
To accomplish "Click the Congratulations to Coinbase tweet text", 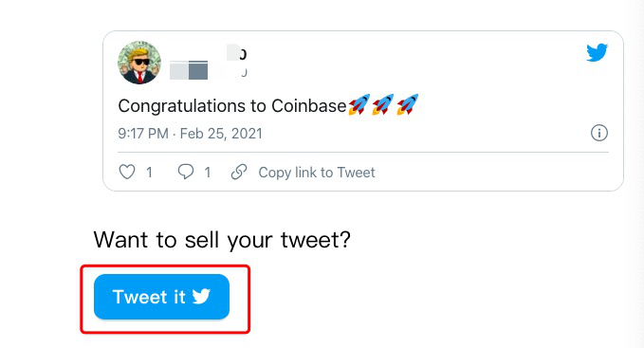I will coord(232,106).
